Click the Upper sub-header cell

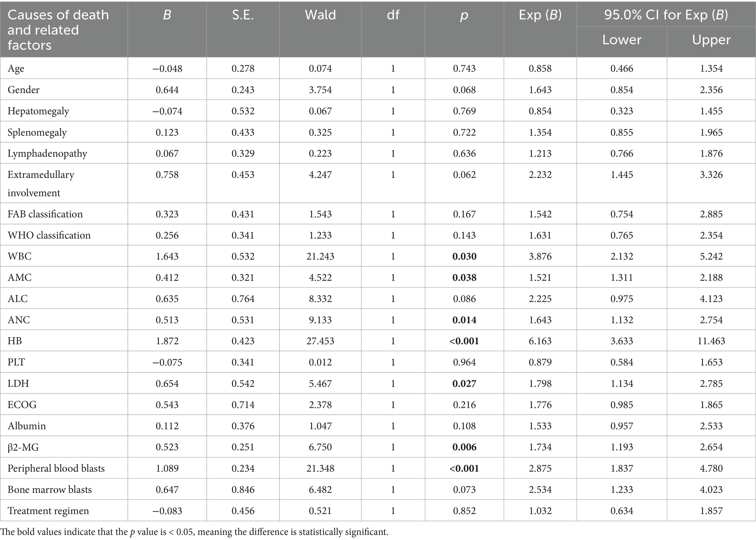[711, 40]
